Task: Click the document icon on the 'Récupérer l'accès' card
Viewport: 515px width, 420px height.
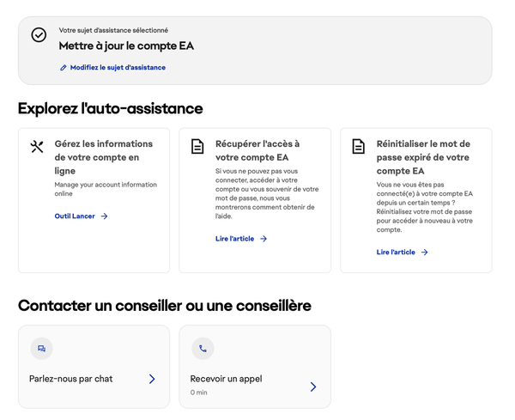Action: 197,147
